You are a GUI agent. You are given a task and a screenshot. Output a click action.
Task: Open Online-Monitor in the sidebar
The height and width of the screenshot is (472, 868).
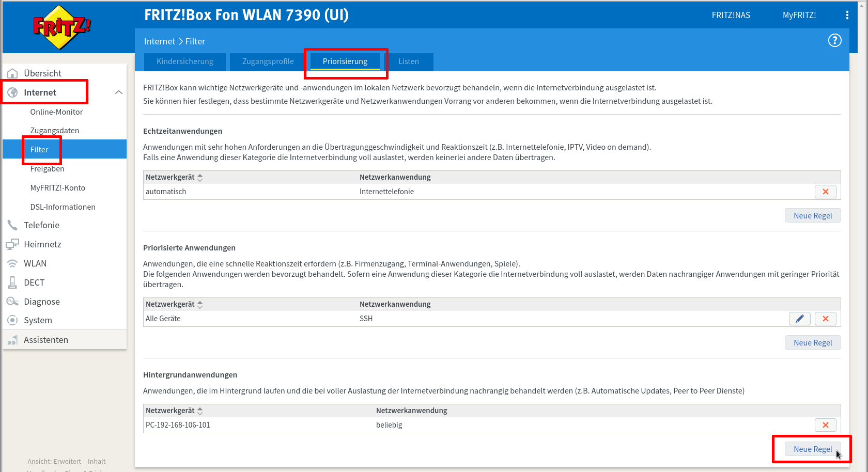56,112
